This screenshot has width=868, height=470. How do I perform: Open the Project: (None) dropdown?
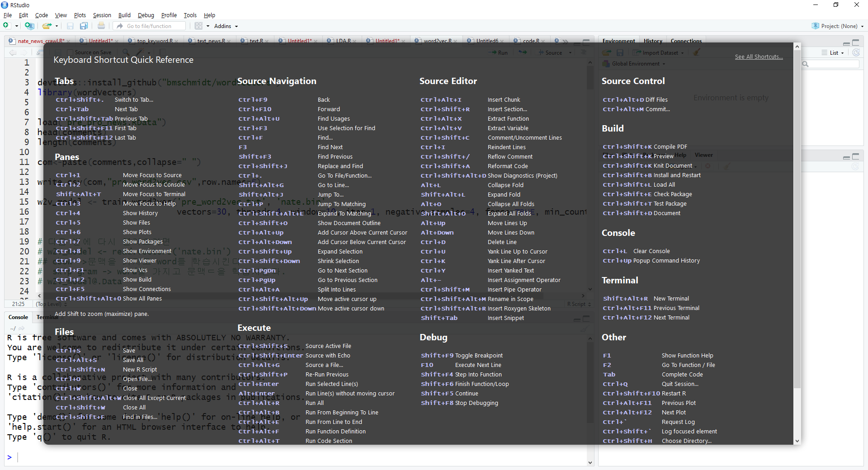838,26
